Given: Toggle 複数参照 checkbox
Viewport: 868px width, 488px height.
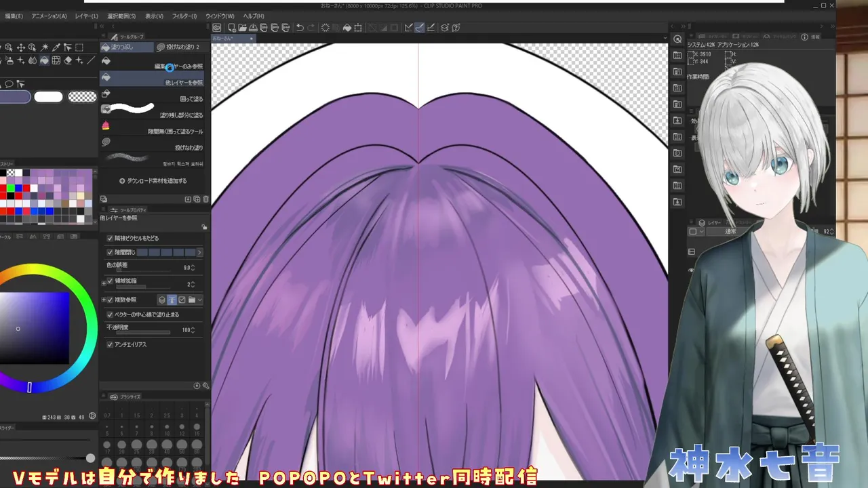Looking at the screenshot, I should tap(110, 300).
